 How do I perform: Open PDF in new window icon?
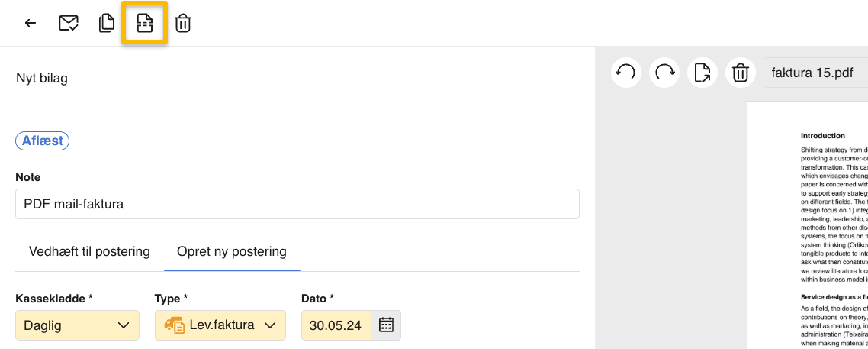pyautogui.click(x=702, y=73)
